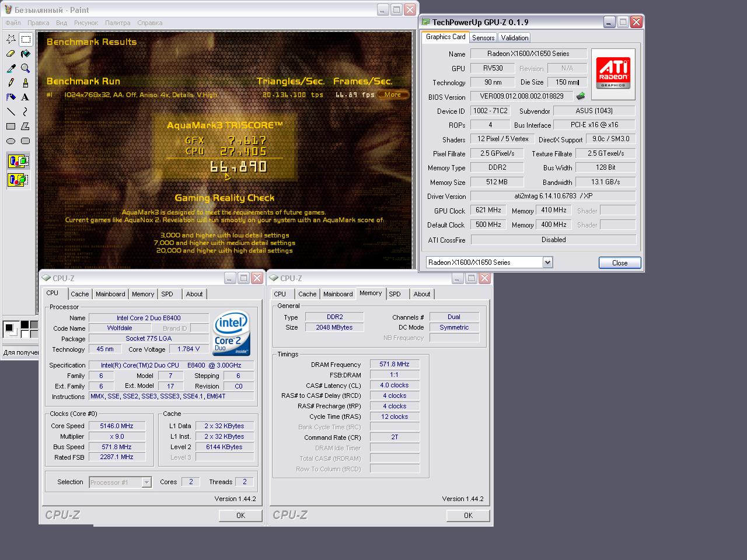747x560 pixels.
Task: Open CPU tab in right CPU-Z window
Action: [280, 294]
